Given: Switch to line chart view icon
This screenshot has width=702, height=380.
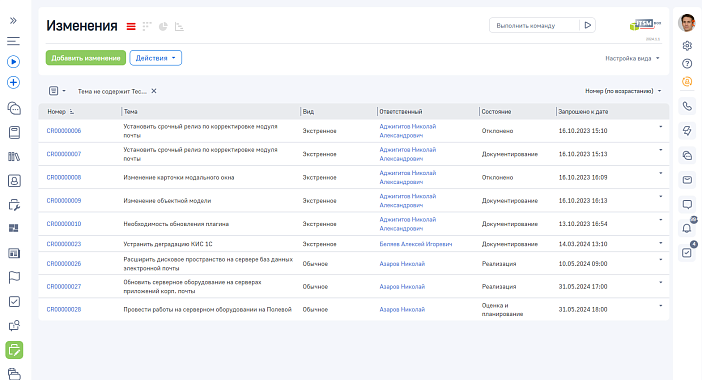Looking at the screenshot, I should click(x=179, y=27).
